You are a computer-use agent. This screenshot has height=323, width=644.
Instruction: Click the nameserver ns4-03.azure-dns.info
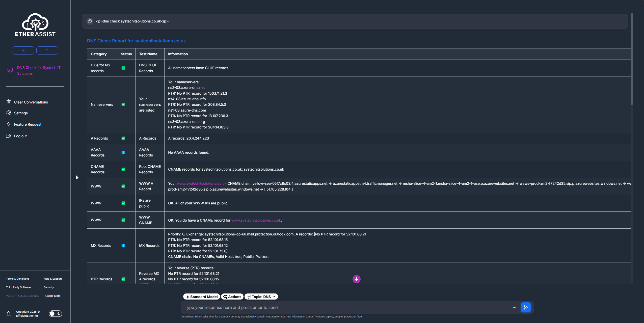pyautogui.click(x=187, y=99)
